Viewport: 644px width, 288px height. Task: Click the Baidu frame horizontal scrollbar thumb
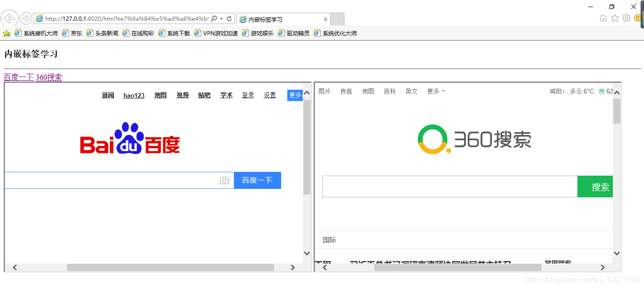171,267
